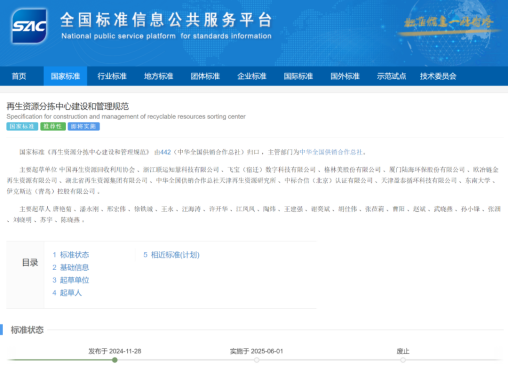Open the 技术委员会 section
The image size is (509, 365).
pyautogui.click(x=438, y=76)
